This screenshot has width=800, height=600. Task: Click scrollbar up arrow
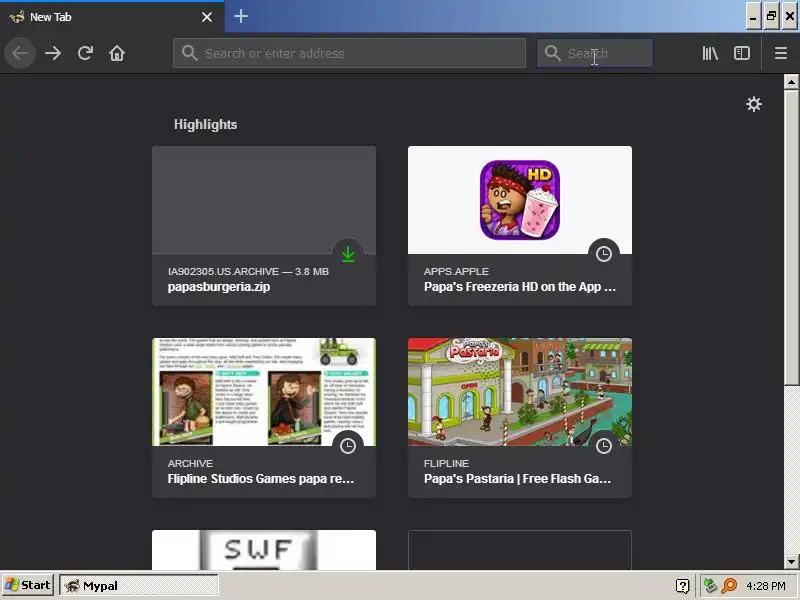tap(791, 82)
